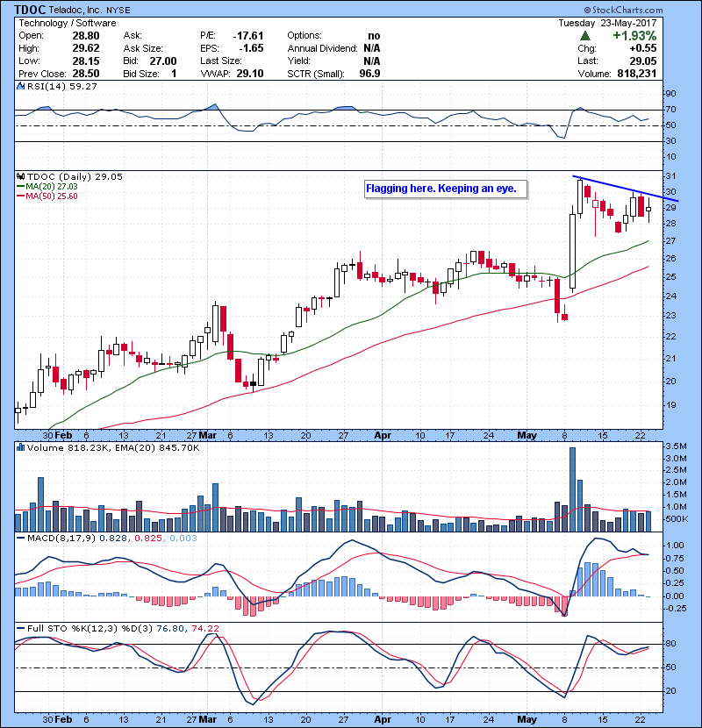
Task: Click the 'Apr' label on the price chart axis
Action: (x=383, y=436)
